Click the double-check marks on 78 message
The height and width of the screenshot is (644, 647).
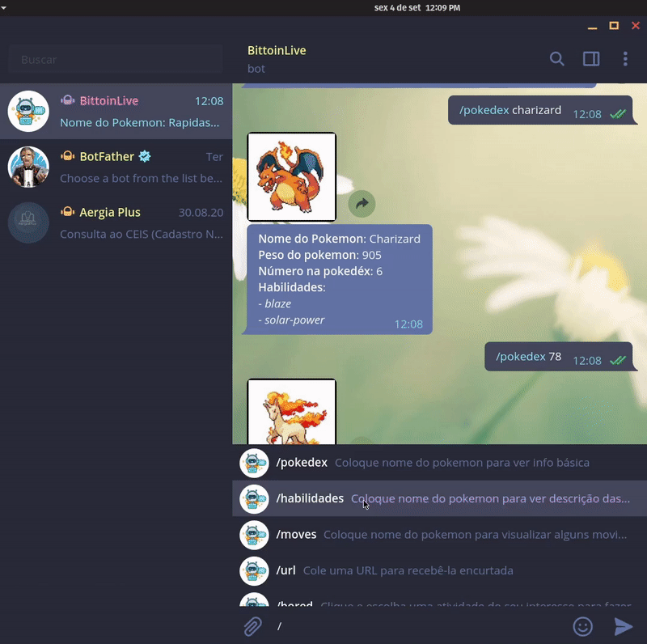[x=618, y=360]
